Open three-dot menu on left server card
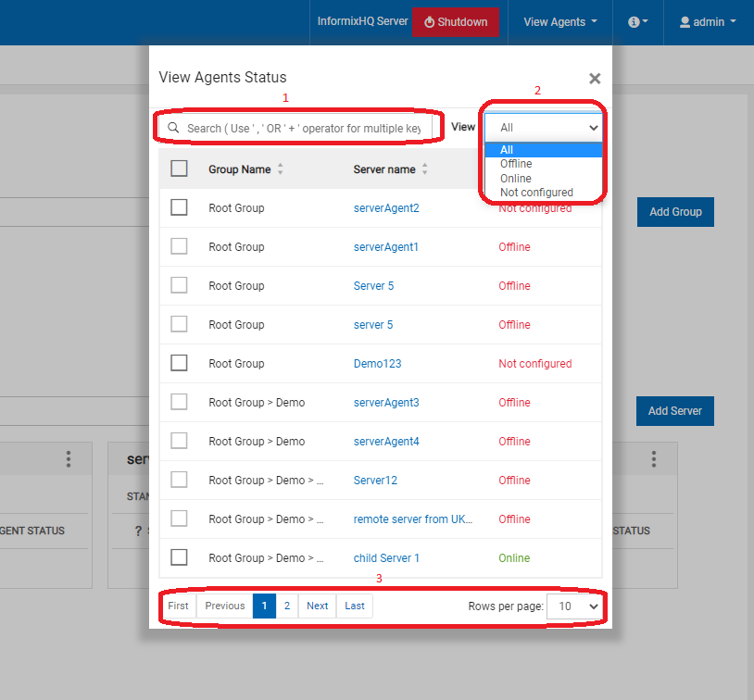This screenshot has height=700, width=754. click(x=68, y=459)
